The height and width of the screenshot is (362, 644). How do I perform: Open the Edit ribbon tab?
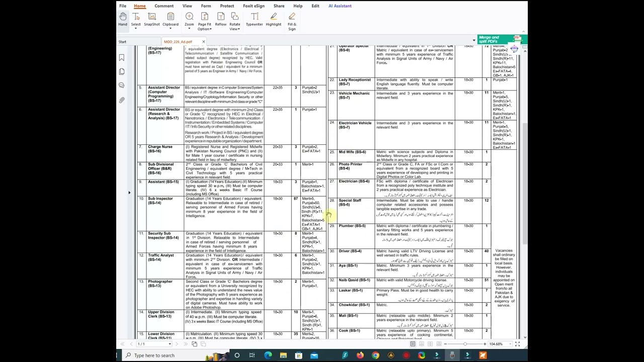coord(315,6)
